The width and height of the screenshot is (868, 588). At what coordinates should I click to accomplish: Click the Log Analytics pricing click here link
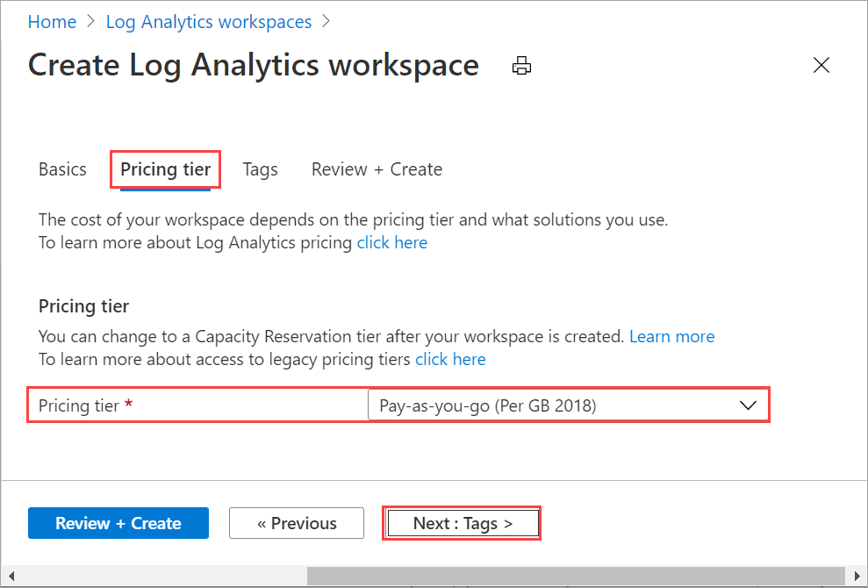tap(391, 242)
